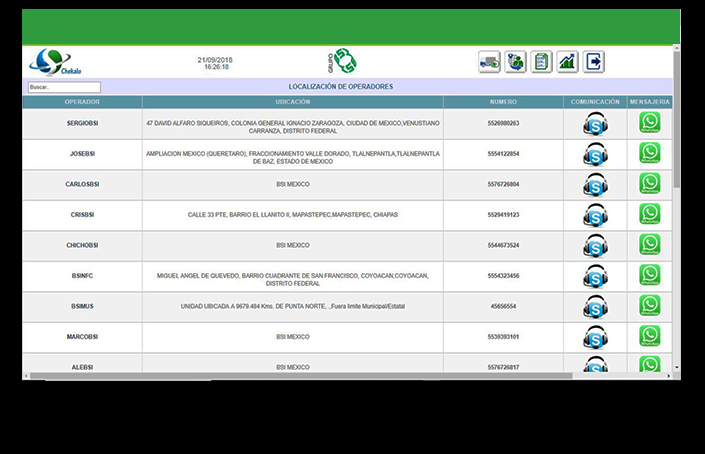705x454 pixels.
Task: Select operator name JOSEBSI
Action: pos(82,154)
